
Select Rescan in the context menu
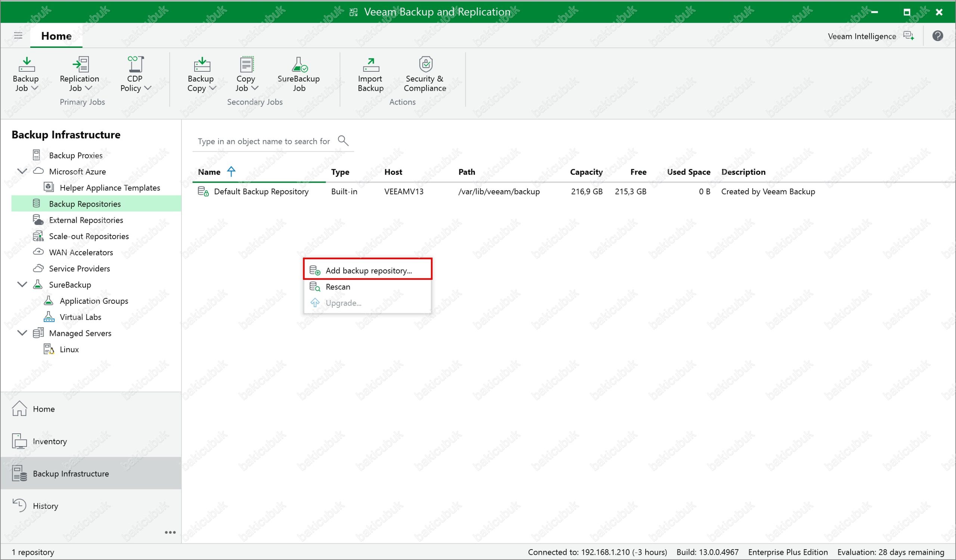[x=338, y=287]
